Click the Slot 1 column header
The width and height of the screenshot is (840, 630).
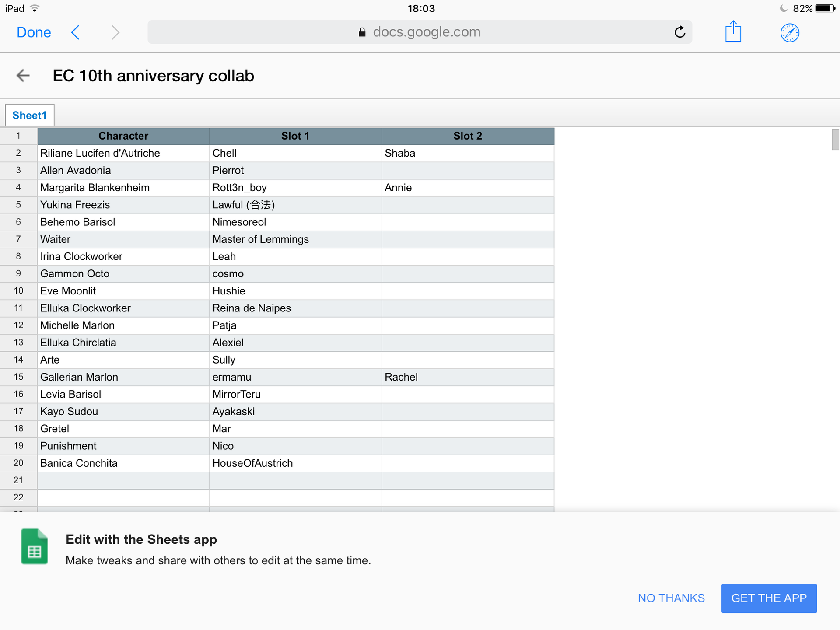[x=295, y=136]
